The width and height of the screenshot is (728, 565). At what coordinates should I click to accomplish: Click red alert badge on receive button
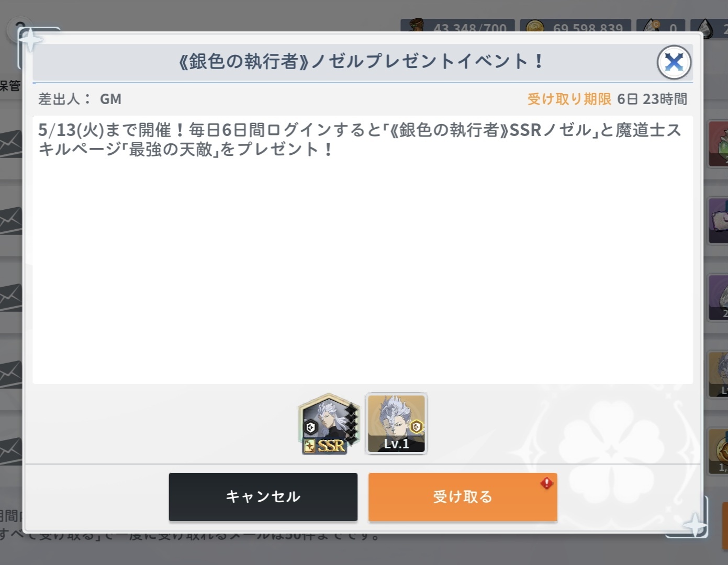547,483
